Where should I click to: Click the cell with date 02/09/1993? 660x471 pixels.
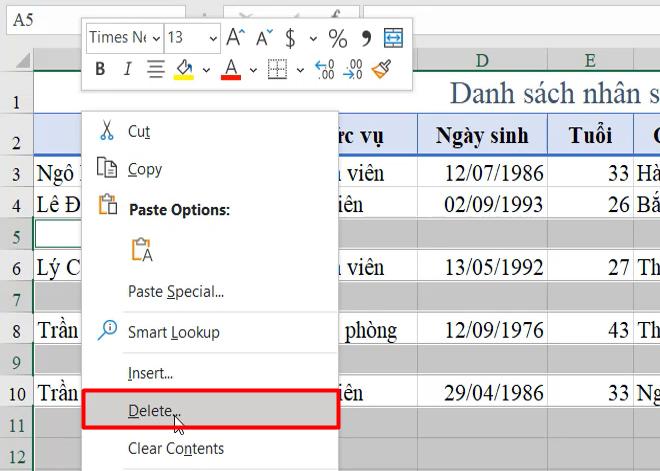point(482,203)
